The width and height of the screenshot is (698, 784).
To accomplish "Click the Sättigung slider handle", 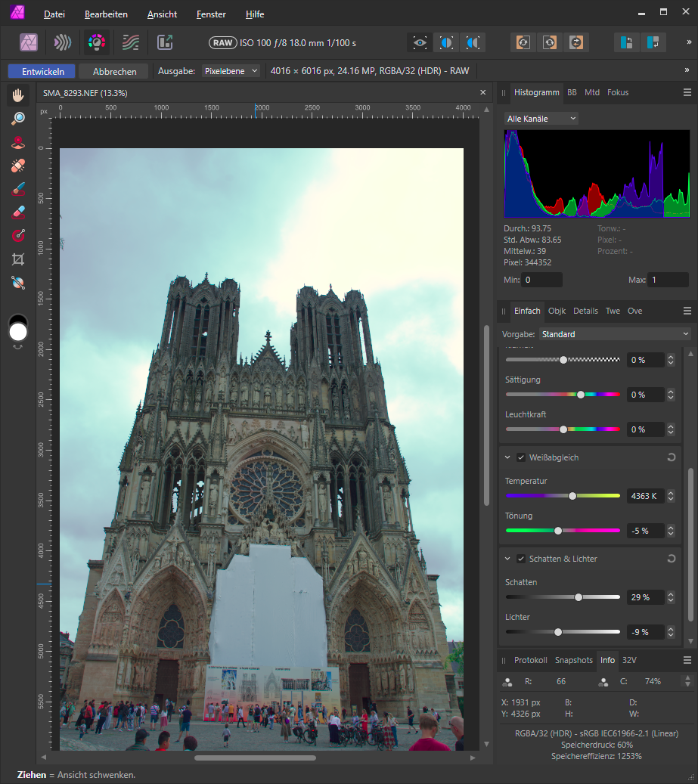I will click(x=581, y=395).
